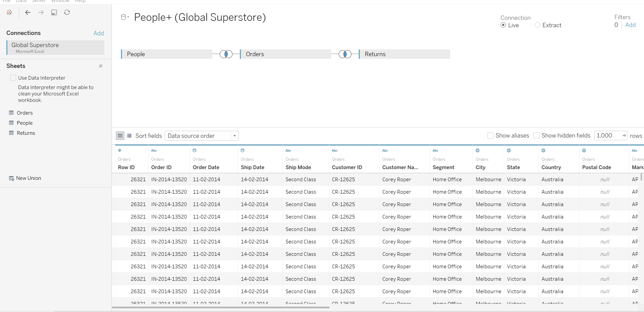This screenshot has height=312, width=644.
Task: Toggle Show hidden fields checkbox
Action: [536, 135]
